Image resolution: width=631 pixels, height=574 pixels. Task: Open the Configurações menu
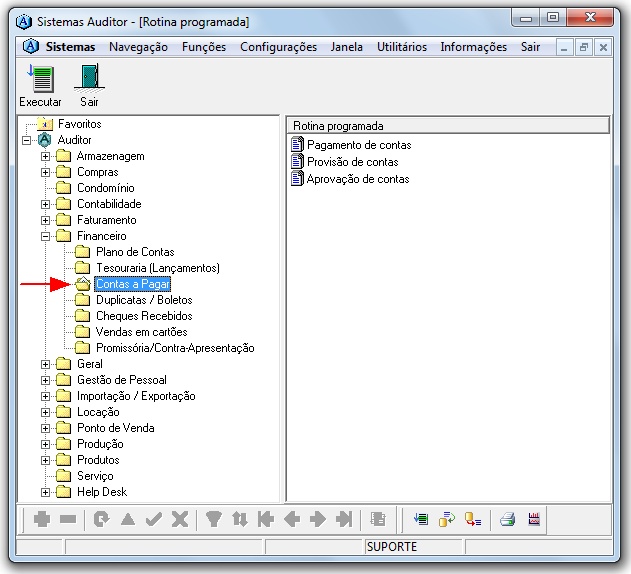[x=278, y=47]
